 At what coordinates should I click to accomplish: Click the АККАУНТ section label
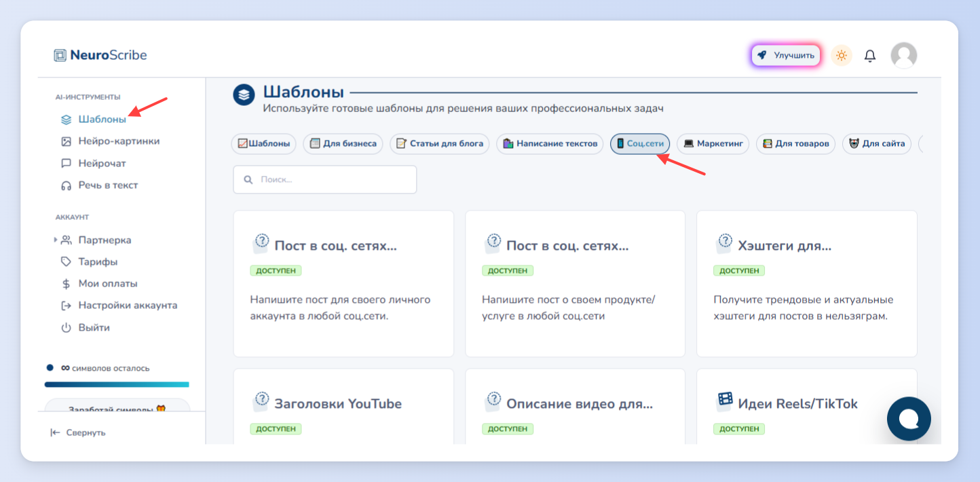click(72, 217)
